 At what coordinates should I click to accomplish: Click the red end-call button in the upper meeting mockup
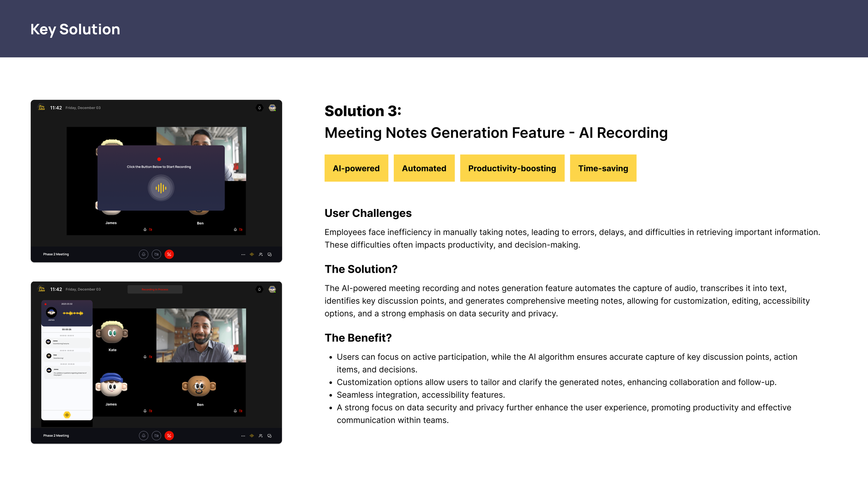click(x=169, y=254)
